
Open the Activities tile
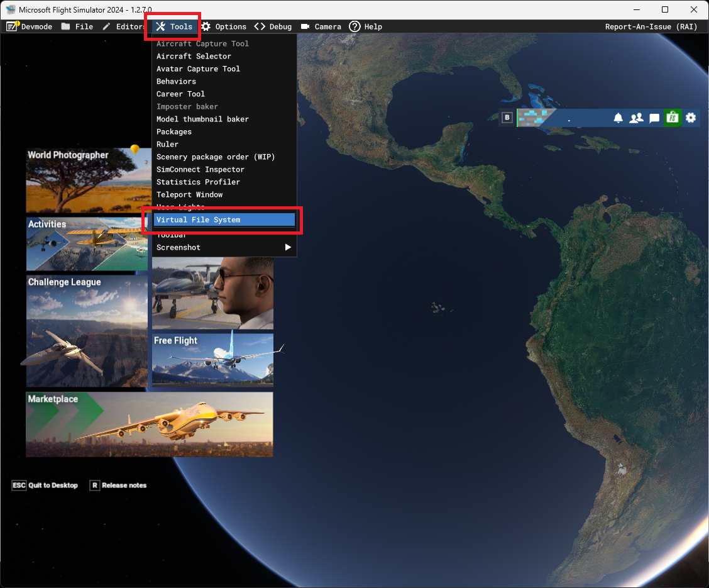87,244
